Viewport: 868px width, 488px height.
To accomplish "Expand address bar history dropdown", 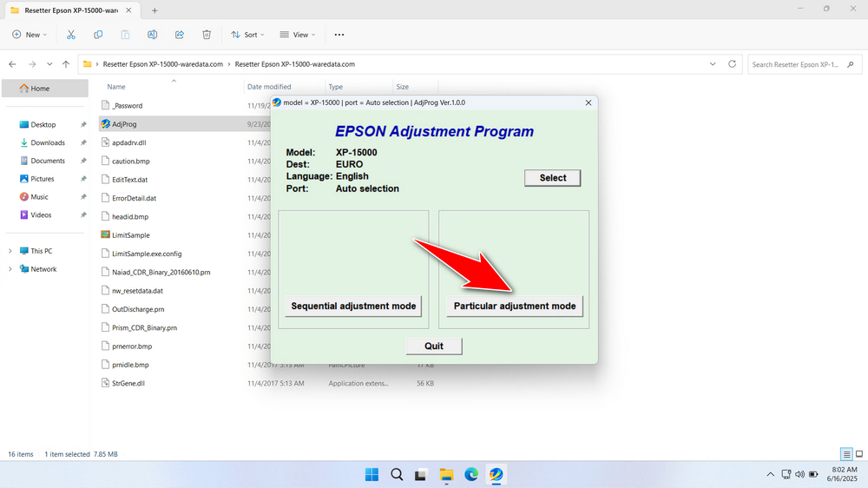I will [x=713, y=64].
